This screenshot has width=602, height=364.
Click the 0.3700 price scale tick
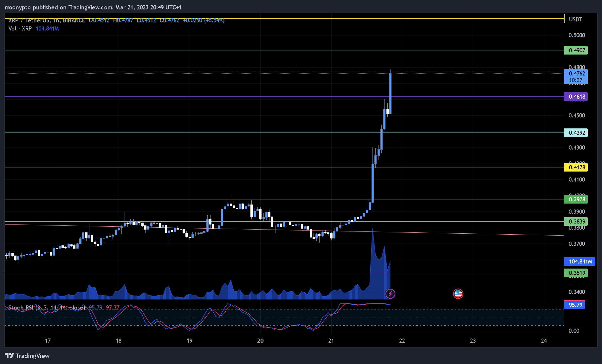(x=577, y=244)
